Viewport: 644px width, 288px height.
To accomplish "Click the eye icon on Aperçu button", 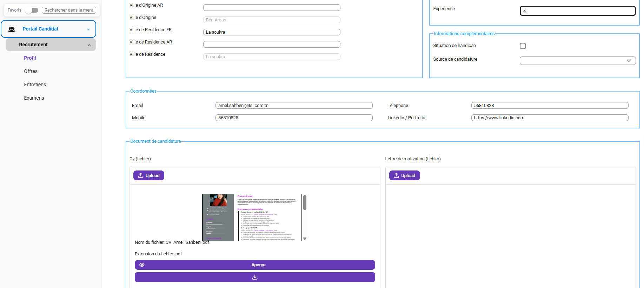I will pos(142,265).
